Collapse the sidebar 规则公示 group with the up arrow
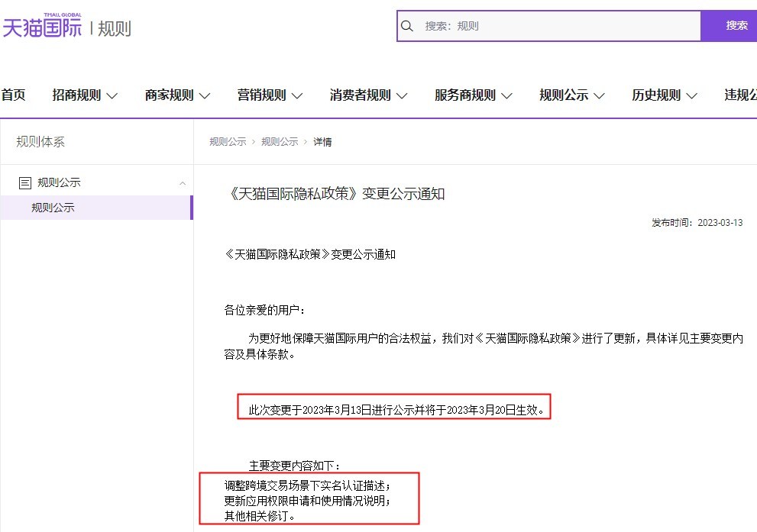This screenshot has width=757, height=532. [183, 183]
